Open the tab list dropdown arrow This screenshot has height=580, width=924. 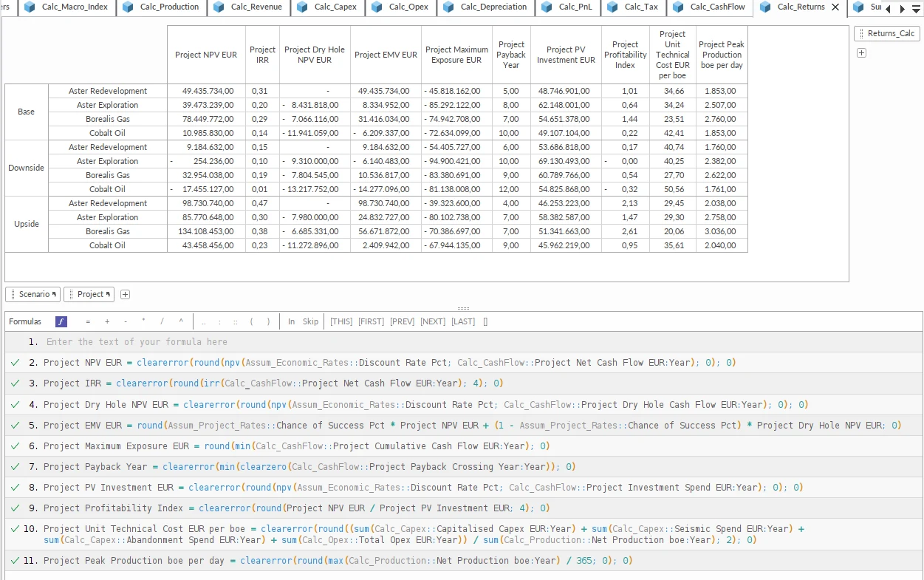(916, 9)
